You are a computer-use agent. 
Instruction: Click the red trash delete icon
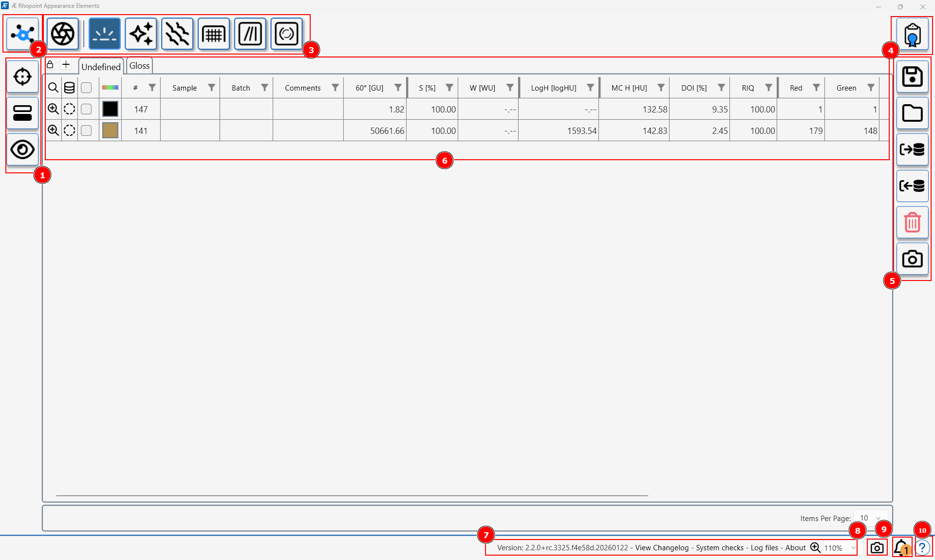pos(912,223)
